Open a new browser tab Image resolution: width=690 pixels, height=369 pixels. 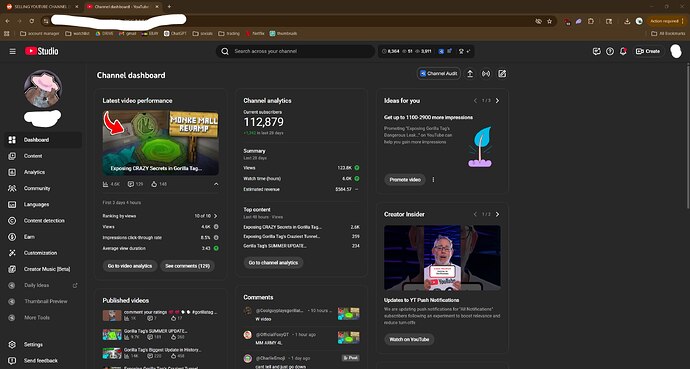(x=169, y=7)
